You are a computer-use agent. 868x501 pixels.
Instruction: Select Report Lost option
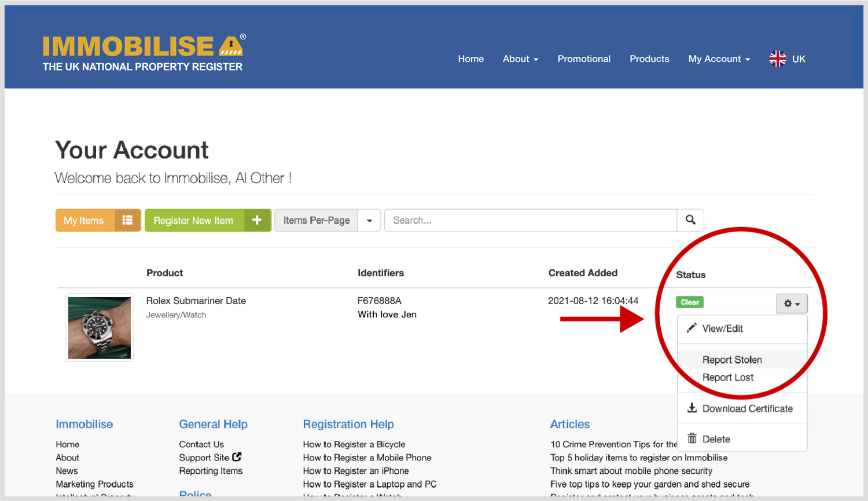728,378
